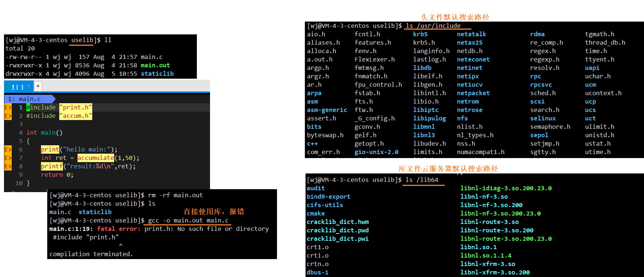Click the 'selinux' directory entry
644x277 pixels.
click(543, 118)
